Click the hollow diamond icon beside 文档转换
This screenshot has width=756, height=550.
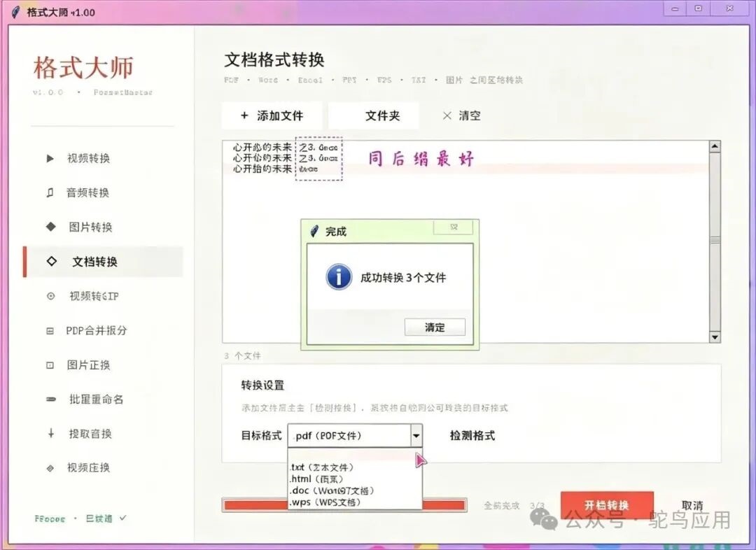pos(52,261)
